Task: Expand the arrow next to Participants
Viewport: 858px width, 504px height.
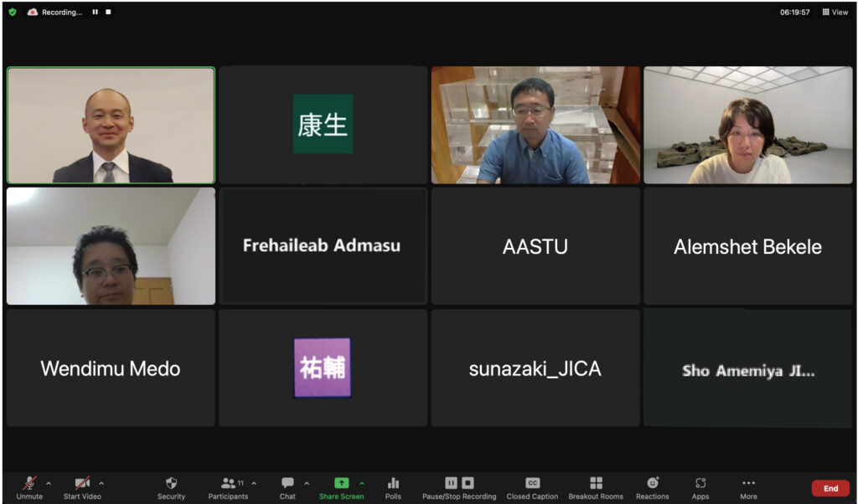Action: click(x=254, y=483)
